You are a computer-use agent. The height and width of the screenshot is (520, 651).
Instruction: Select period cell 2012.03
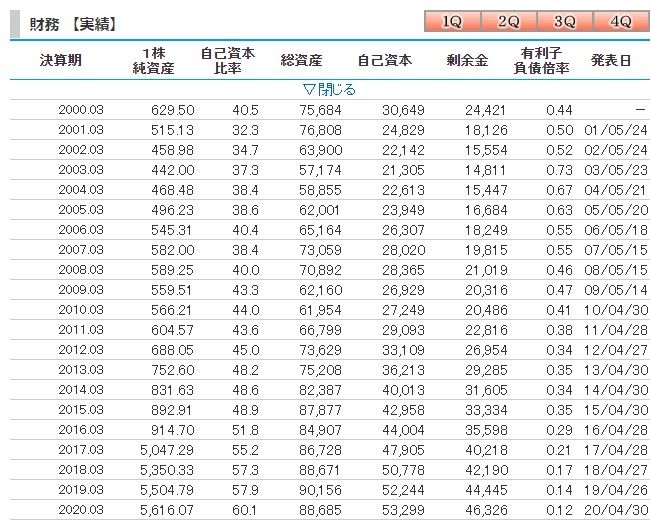click(x=81, y=349)
